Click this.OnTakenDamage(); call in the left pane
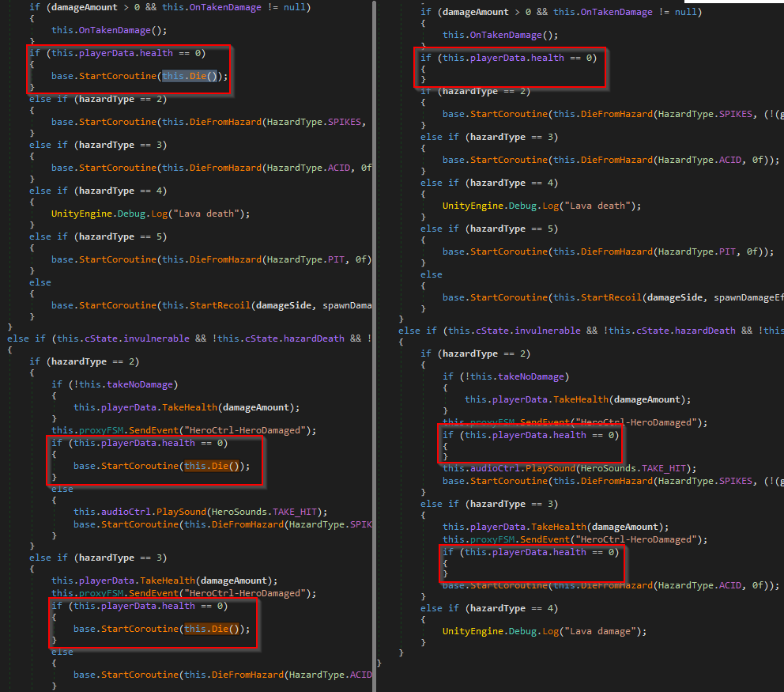The height and width of the screenshot is (692, 784). click(x=109, y=30)
